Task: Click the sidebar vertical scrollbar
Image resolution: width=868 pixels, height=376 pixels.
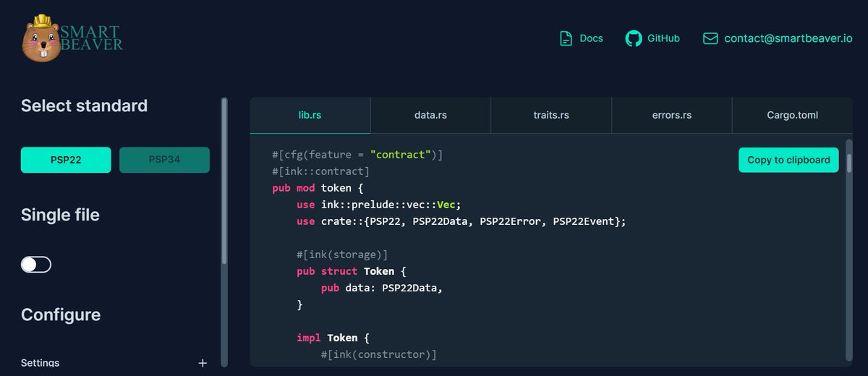Action: pos(224,181)
